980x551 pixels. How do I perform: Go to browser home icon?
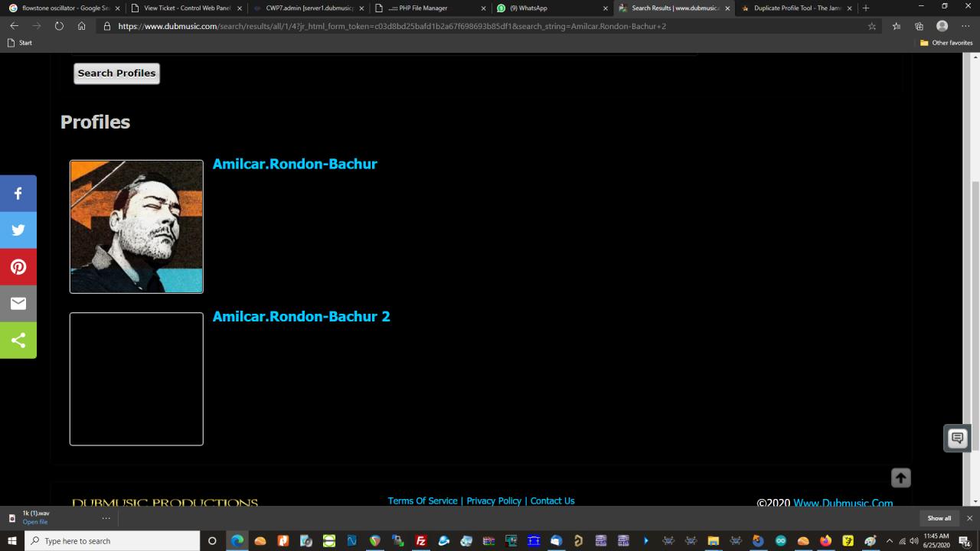[82, 26]
